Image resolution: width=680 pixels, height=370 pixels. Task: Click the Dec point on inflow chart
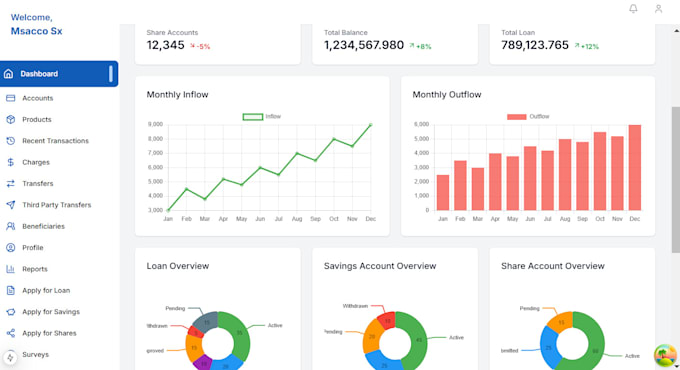pos(371,125)
